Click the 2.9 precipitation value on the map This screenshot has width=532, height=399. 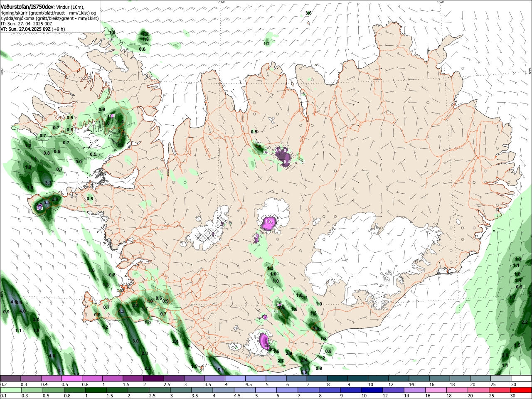point(289,353)
